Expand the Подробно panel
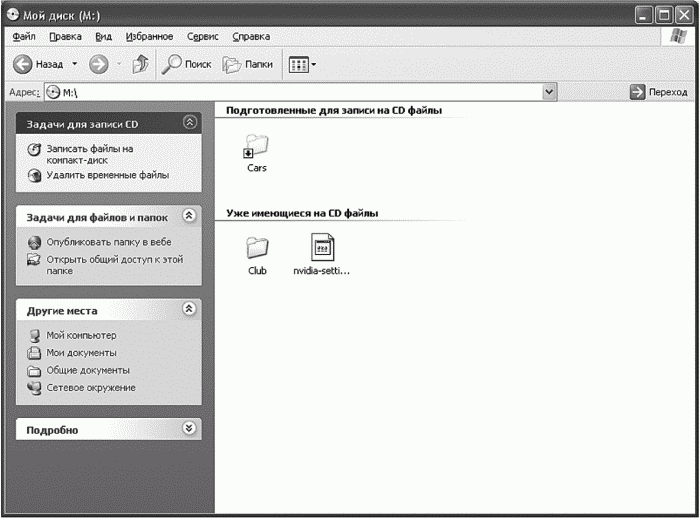This screenshot has width=700, height=518. (x=189, y=428)
